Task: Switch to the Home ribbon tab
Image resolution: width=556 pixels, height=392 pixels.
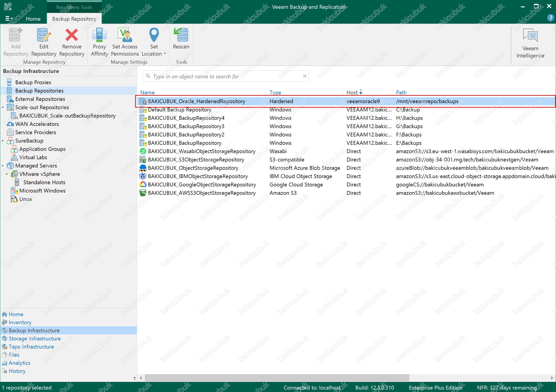Action: point(33,19)
